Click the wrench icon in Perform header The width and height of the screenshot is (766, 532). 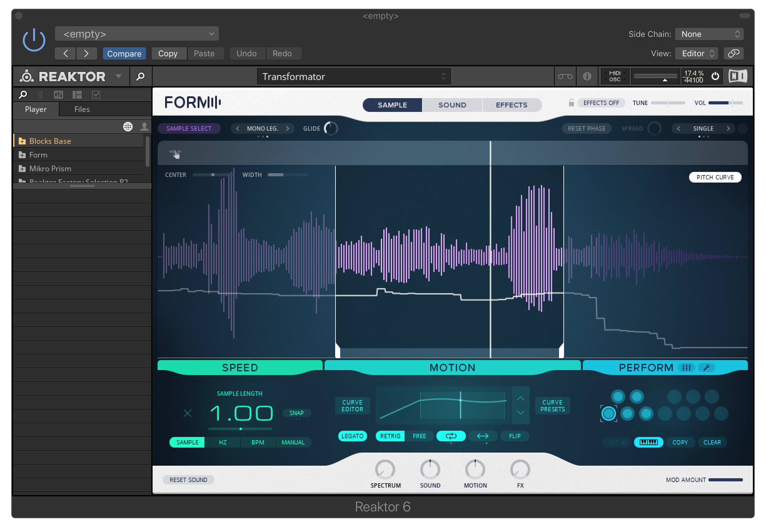706,367
